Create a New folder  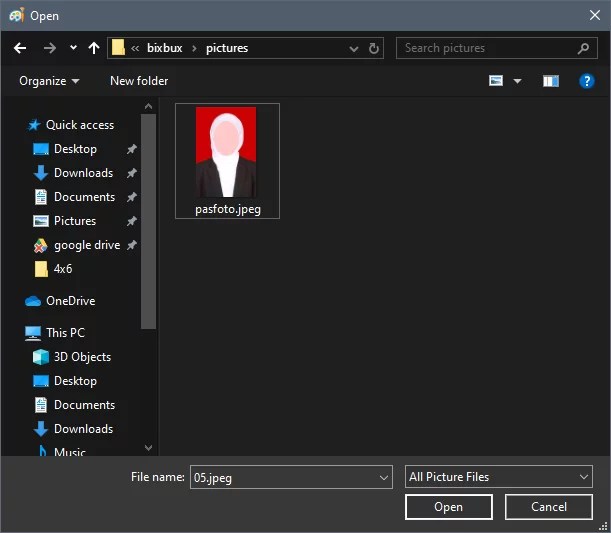tap(139, 81)
